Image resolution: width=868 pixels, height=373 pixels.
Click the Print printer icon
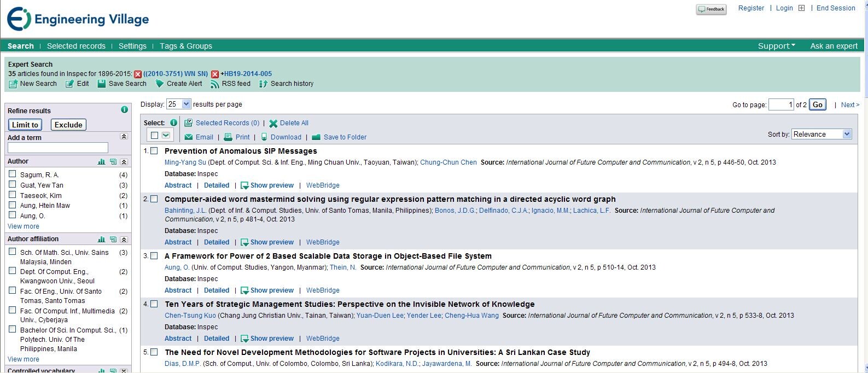pos(229,137)
